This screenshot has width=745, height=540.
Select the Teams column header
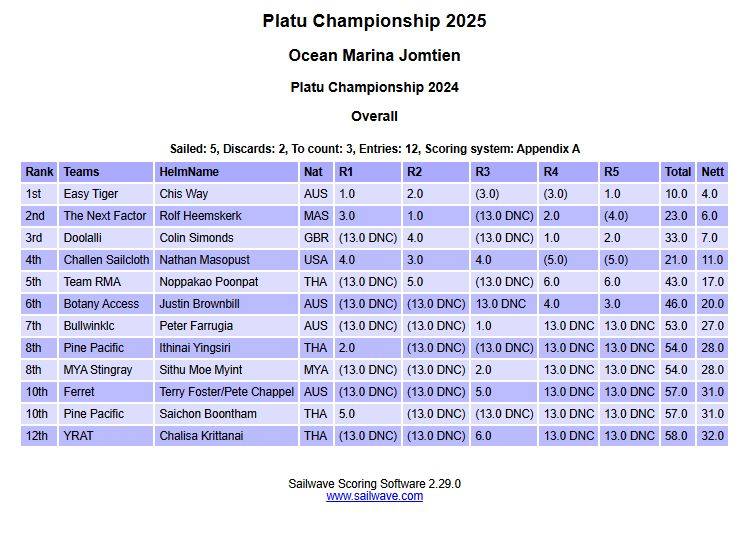tap(81, 172)
